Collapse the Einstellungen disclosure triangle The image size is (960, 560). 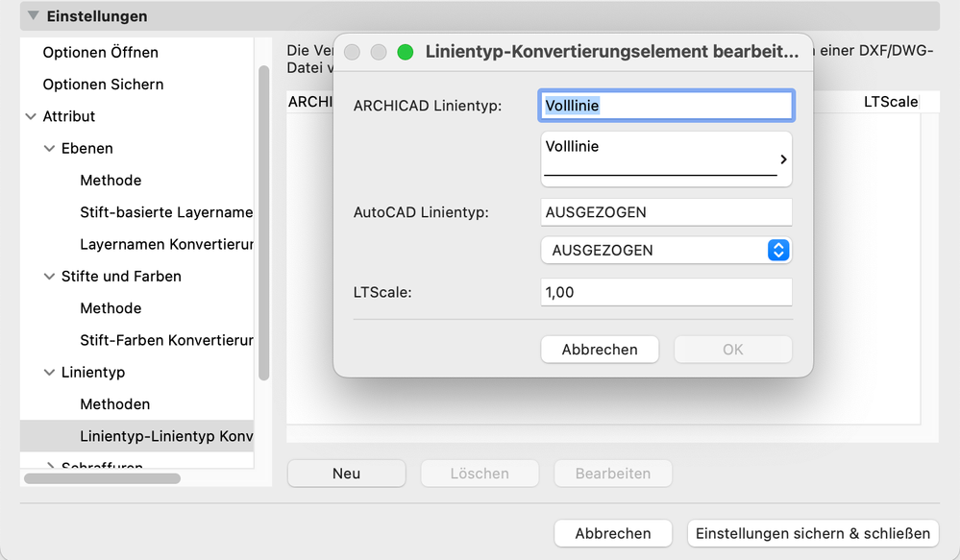[x=34, y=16]
